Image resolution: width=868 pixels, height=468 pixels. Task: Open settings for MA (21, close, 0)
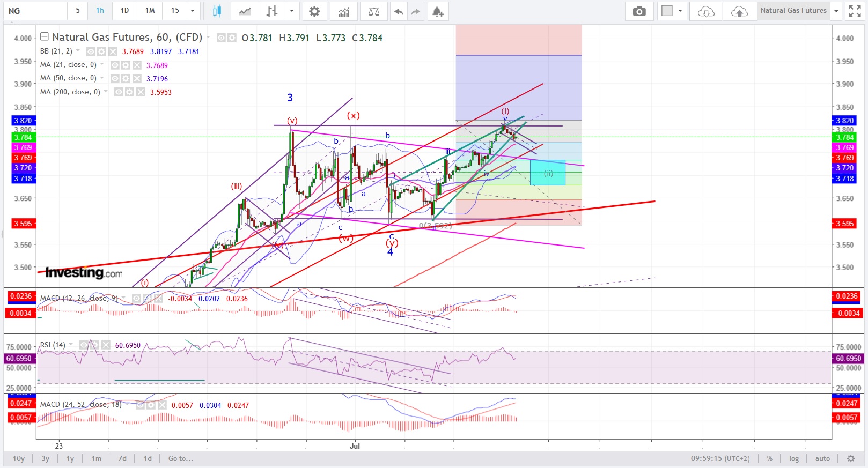click(126, 65)
